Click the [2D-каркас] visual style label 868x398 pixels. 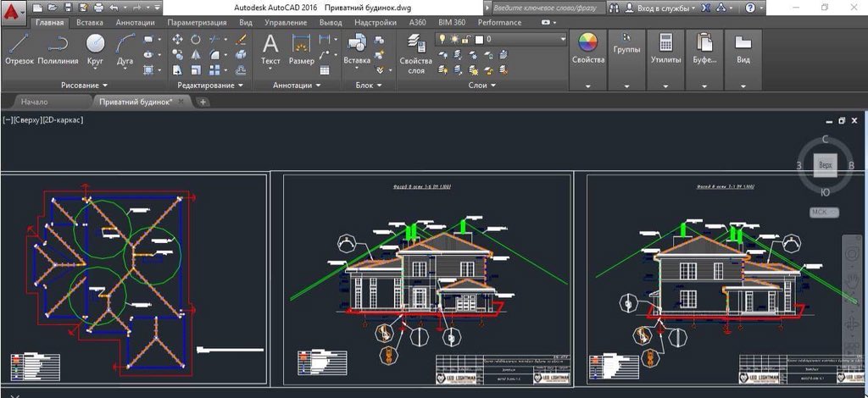coord(63,119)
